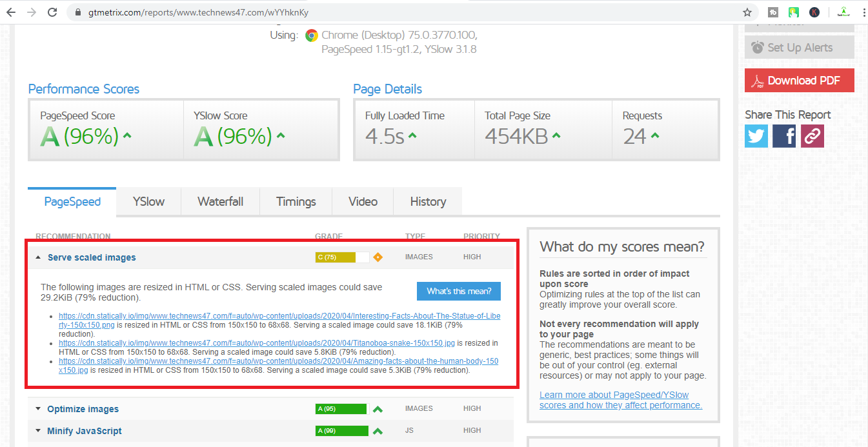This screenshot has height=447, width=868.
Task: Click green up arrow on Optimize images row
Action: pos(378,409)
